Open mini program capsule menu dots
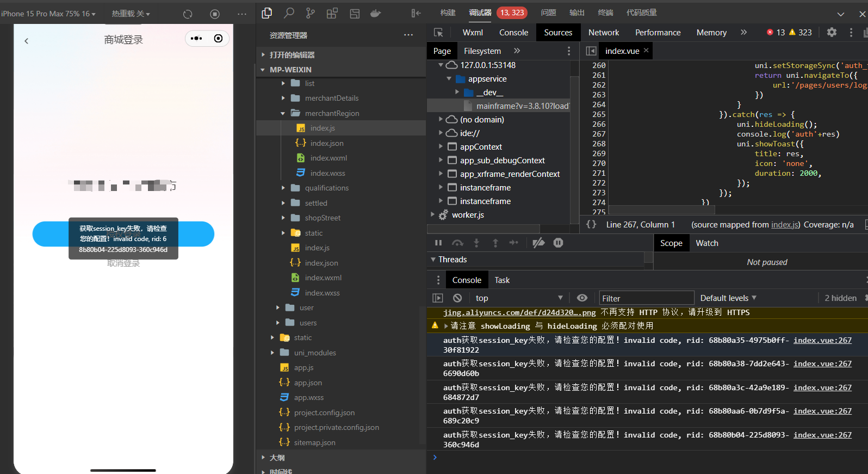This screenshot has width=868, height=474. (x=196, y=38)
